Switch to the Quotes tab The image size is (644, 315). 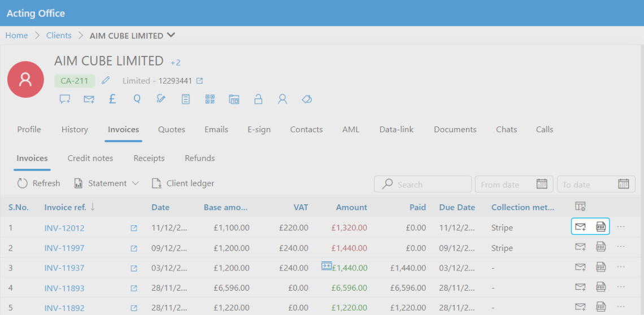point(171,129)
